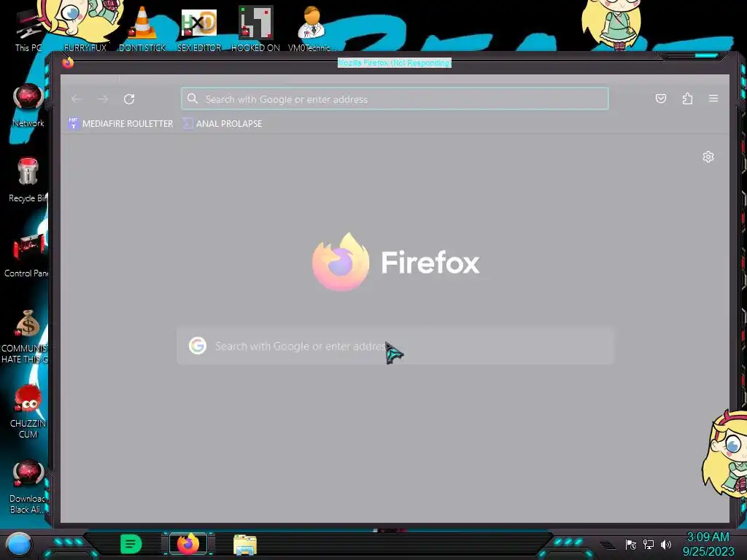Open the network tray icon
The height and width of the screenshot is (560, 747).
(x=649, y=544)
